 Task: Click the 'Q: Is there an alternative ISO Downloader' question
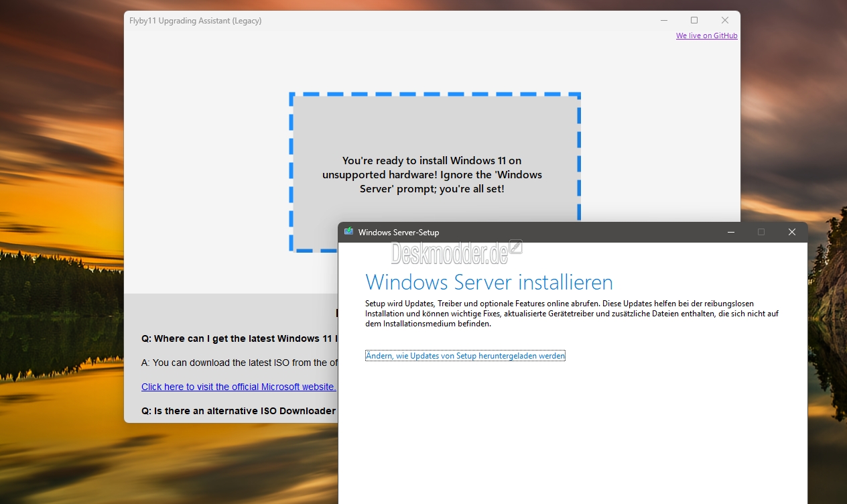pos(239,411)
